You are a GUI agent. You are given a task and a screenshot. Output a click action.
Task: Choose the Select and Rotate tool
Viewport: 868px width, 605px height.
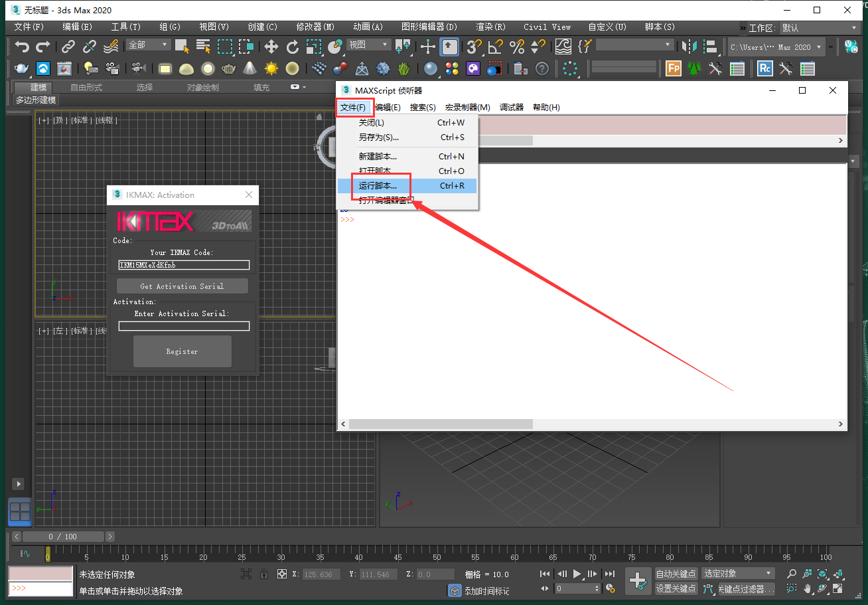tap(293, 46)
